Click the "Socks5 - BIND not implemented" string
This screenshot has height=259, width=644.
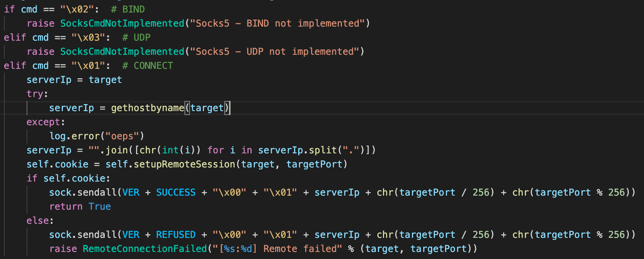pyautogui.click(x=277, y=23)
